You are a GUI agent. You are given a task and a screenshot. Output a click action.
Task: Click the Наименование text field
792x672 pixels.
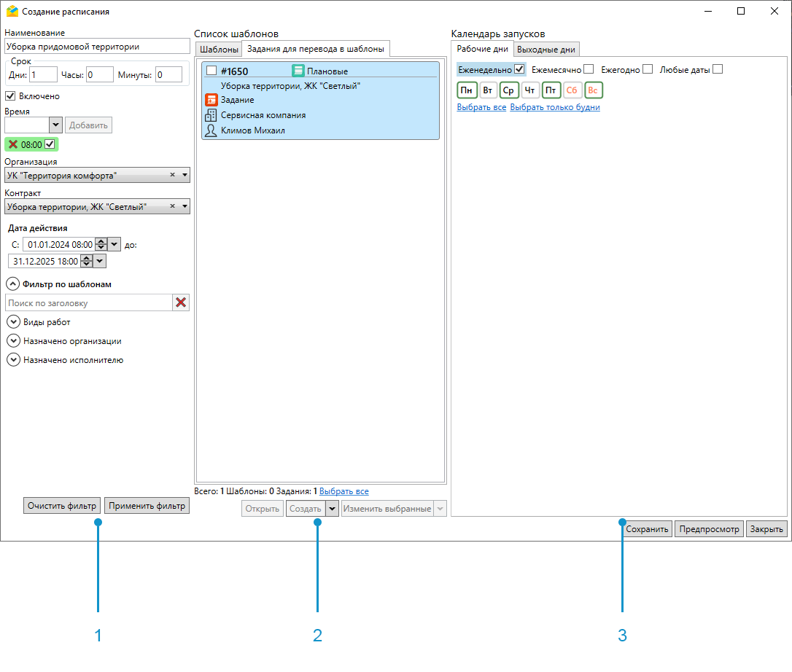point(96,46)
